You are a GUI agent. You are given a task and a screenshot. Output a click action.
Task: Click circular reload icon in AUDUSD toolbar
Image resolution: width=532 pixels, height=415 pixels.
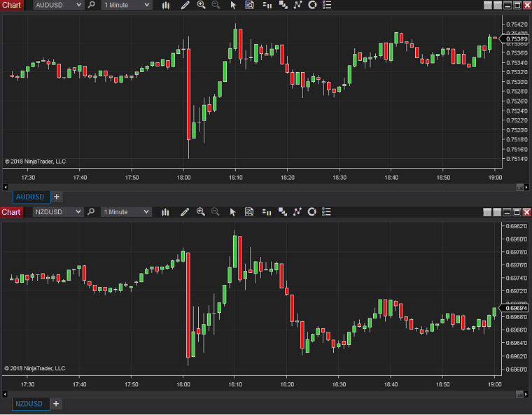pos(312,5)
